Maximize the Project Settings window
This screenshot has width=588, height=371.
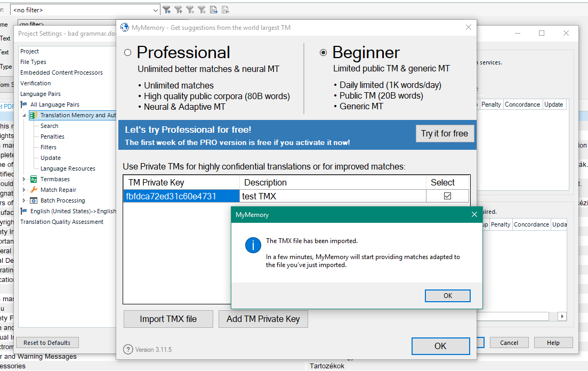(542, 33)
